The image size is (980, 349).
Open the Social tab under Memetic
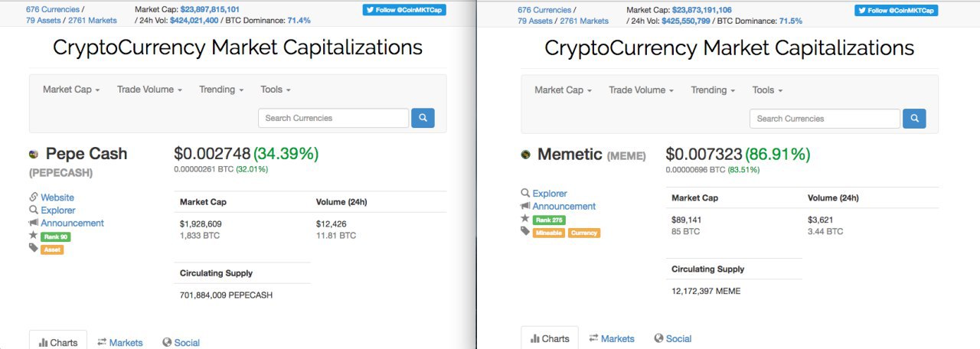click(673, 338)
